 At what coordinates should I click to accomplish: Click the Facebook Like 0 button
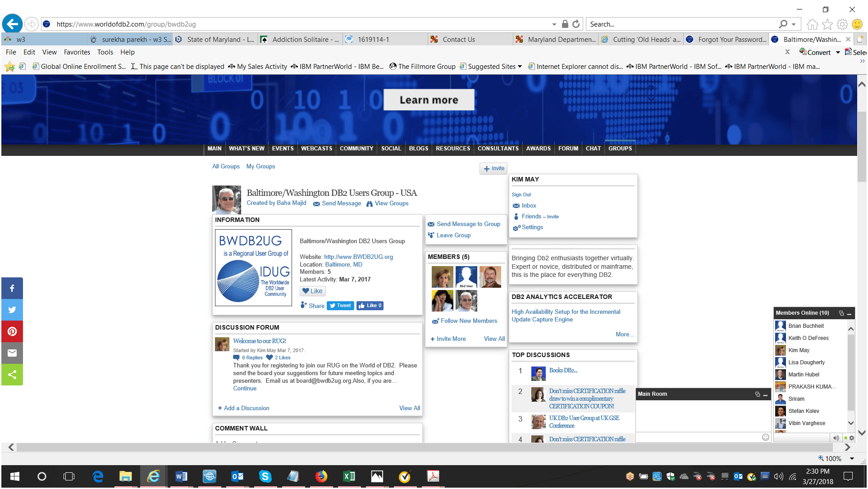[370, 306]
